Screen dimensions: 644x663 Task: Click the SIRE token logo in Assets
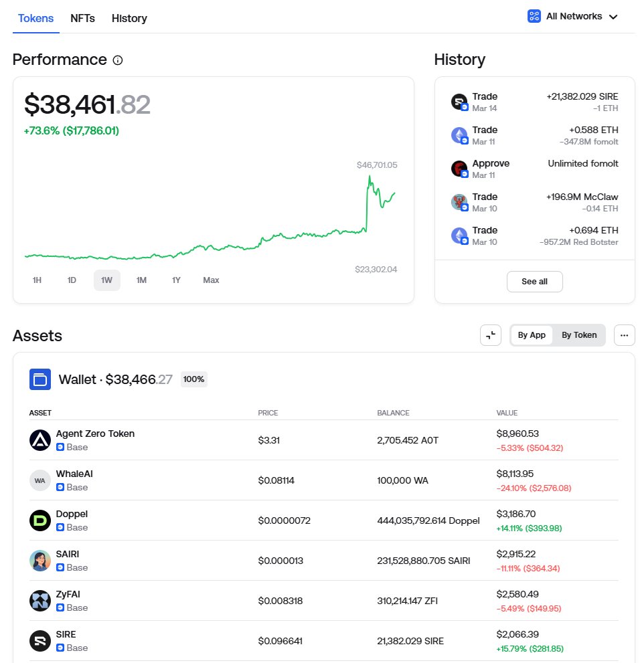tap(40, 641)
